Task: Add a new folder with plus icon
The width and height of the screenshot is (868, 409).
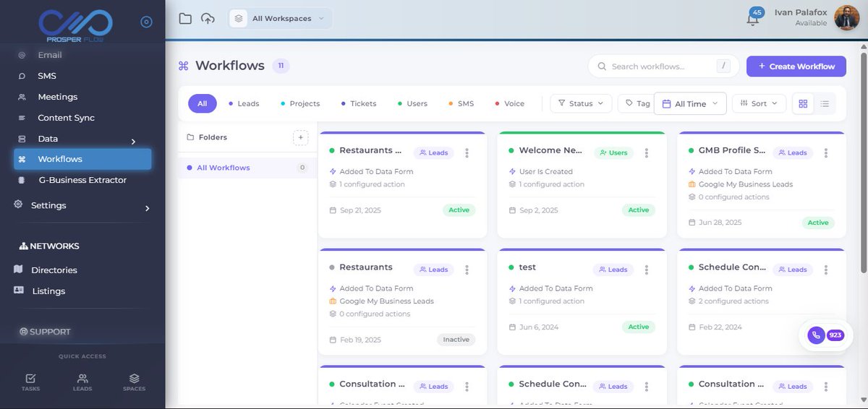Action: click(x=301, y=137)
